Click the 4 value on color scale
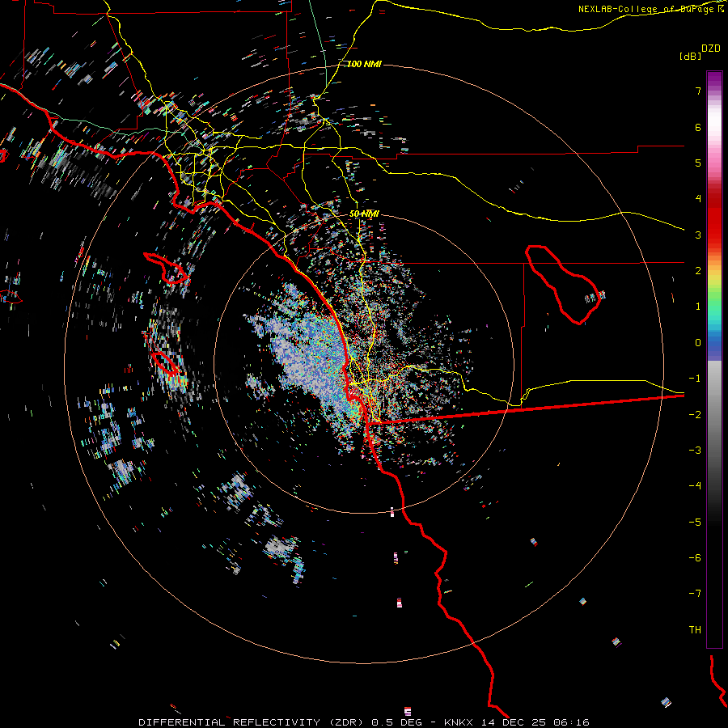 698,199
